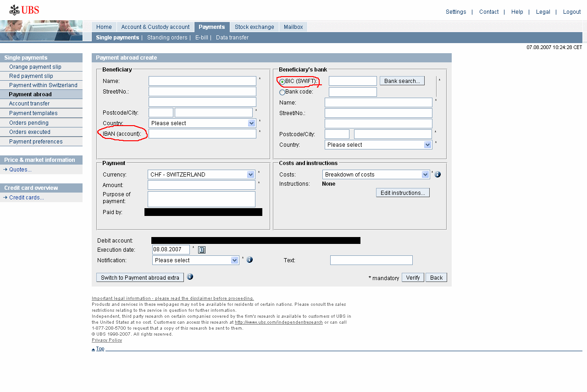Screen dimensions: 587x392
Task: Click info icon next to Costs dropdown
Action: coord(437,174)
